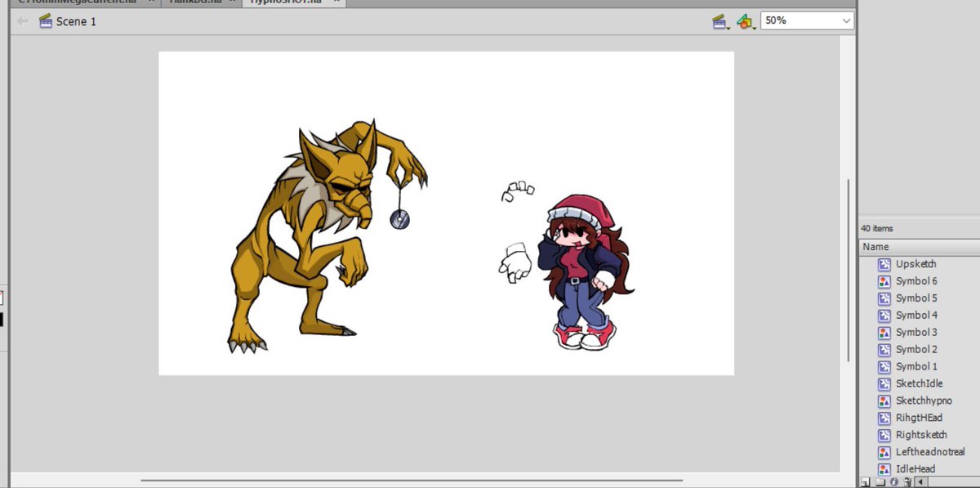This screenshot has height=488, width=980.
Task: Click the movie clip icon beside Symbol 2
Action: coord(884,350)
